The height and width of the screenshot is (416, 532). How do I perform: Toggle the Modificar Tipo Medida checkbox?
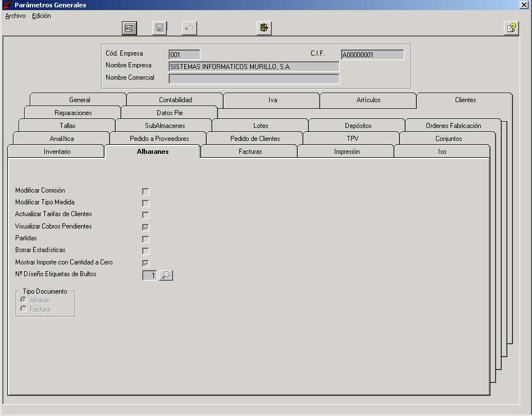coord(145,203)
